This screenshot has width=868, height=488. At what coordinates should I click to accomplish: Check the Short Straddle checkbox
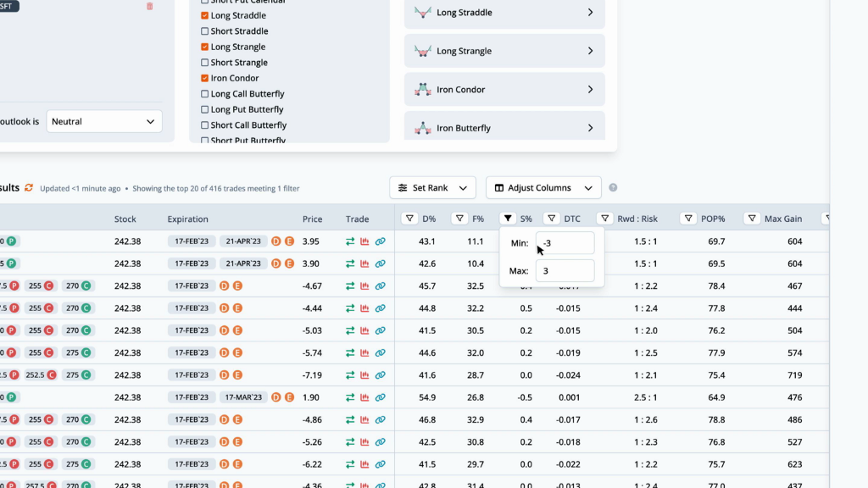click(205, 31)
